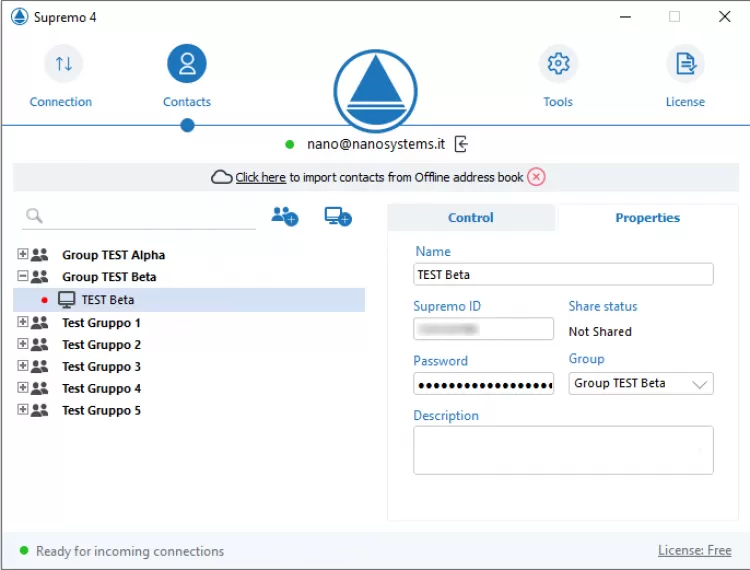Screen dimensions: 750x570
Task: Switch to the Properties tab
Action: (x=647, y=218)
